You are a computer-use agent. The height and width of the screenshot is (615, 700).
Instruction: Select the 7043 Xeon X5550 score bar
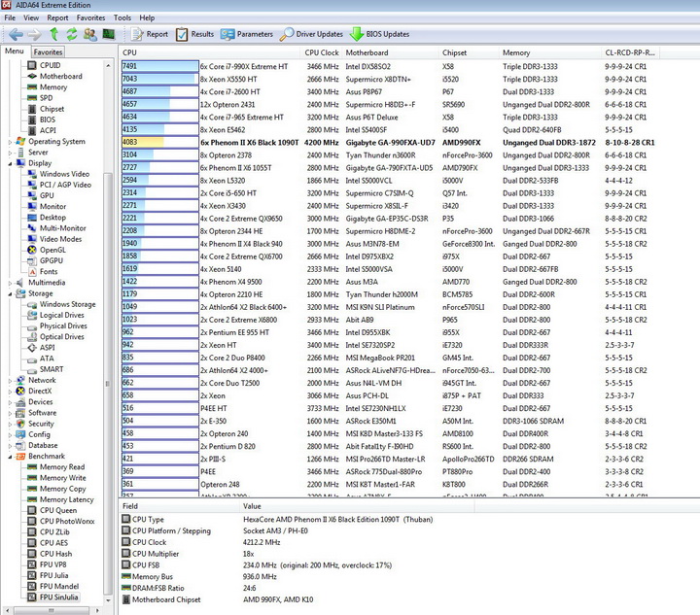pyautogui.click(x=160, y=79)
